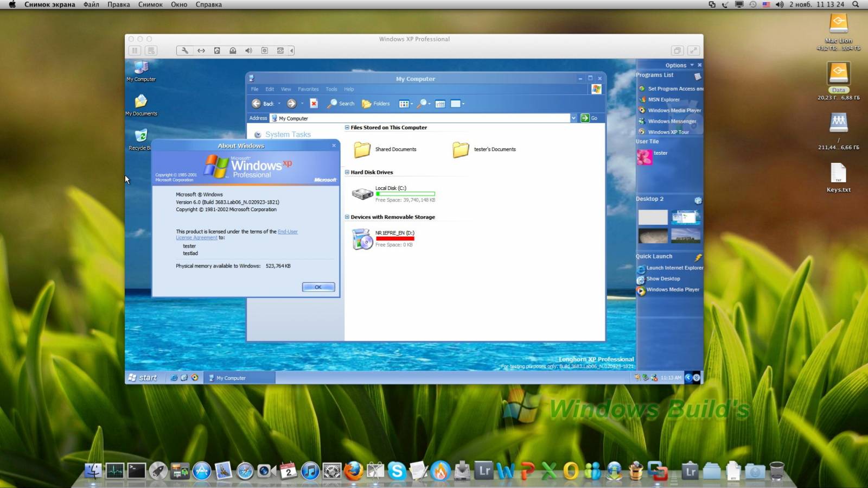
Task: Open the Forward button history dropdown
Action: point(302,104)
